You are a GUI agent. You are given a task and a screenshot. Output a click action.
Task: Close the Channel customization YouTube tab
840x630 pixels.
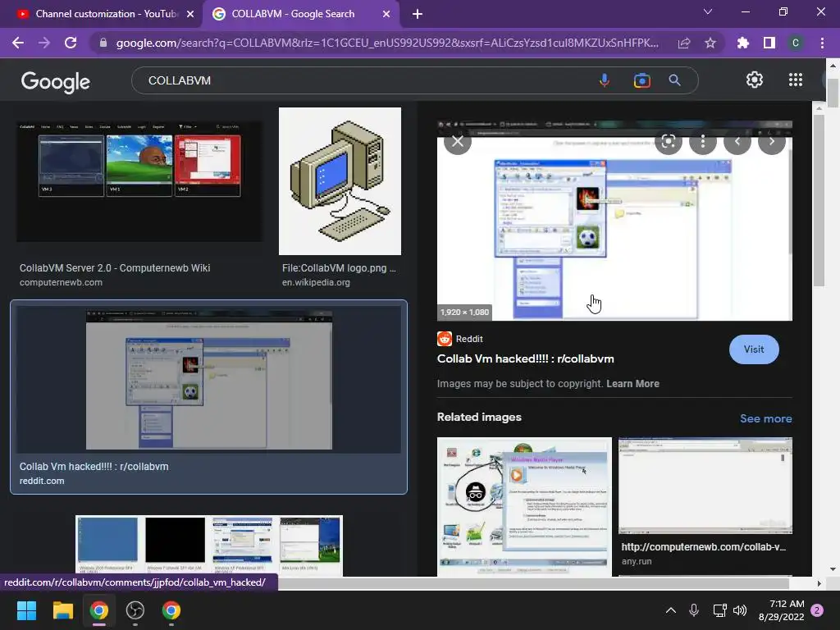tap(190, 14)
